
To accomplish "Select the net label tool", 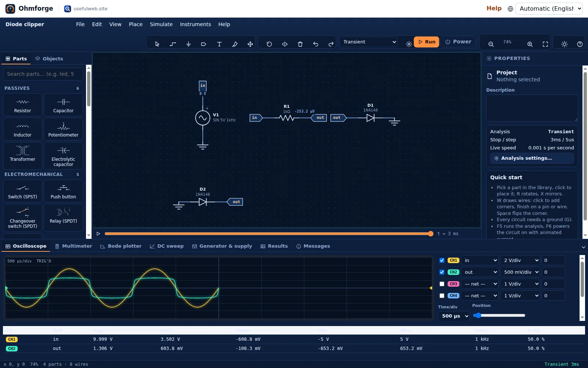I will (x=204, y=44).
